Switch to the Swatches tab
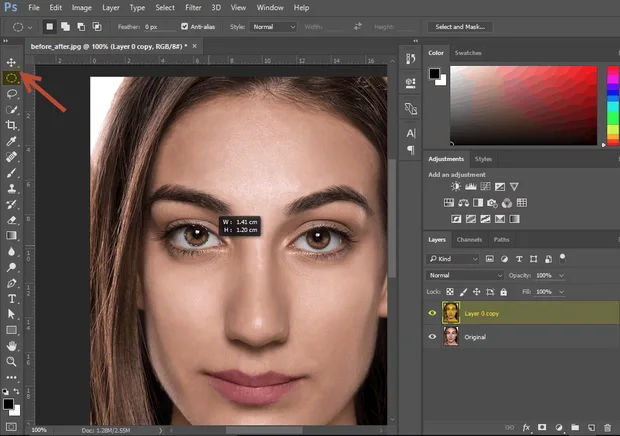Viewport: 620px width, 436px height. tap(468, 53)
